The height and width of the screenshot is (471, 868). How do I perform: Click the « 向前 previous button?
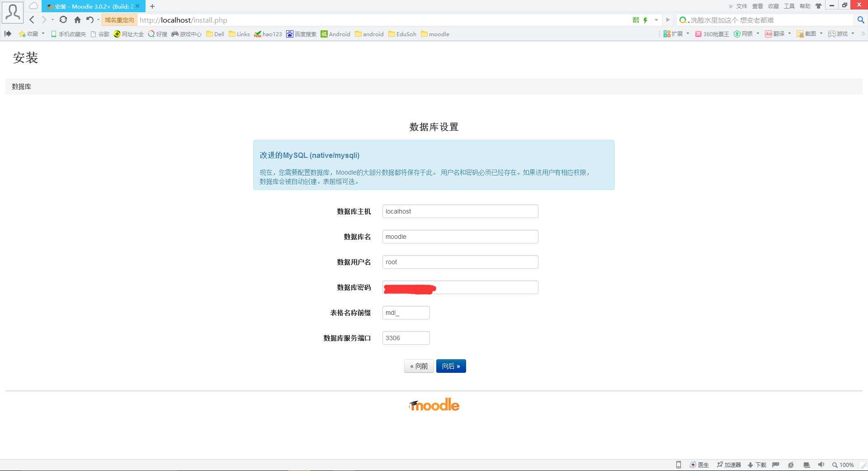(419, 366)
